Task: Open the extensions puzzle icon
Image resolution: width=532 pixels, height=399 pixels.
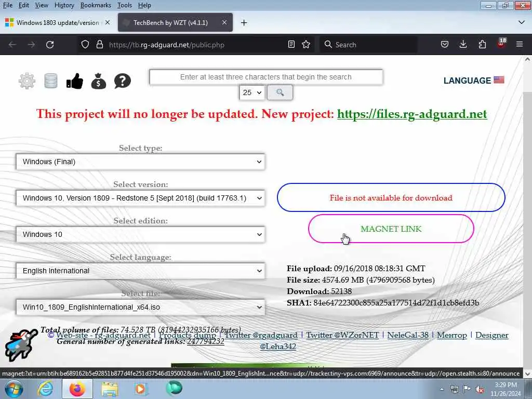Action: click(x=482, y=45)
